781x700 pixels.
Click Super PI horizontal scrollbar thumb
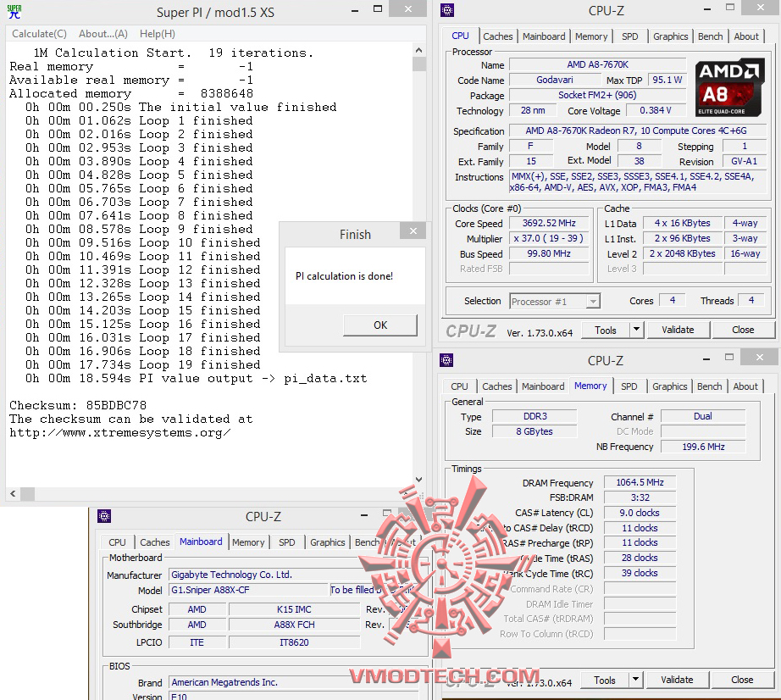[x=27, y=494]
